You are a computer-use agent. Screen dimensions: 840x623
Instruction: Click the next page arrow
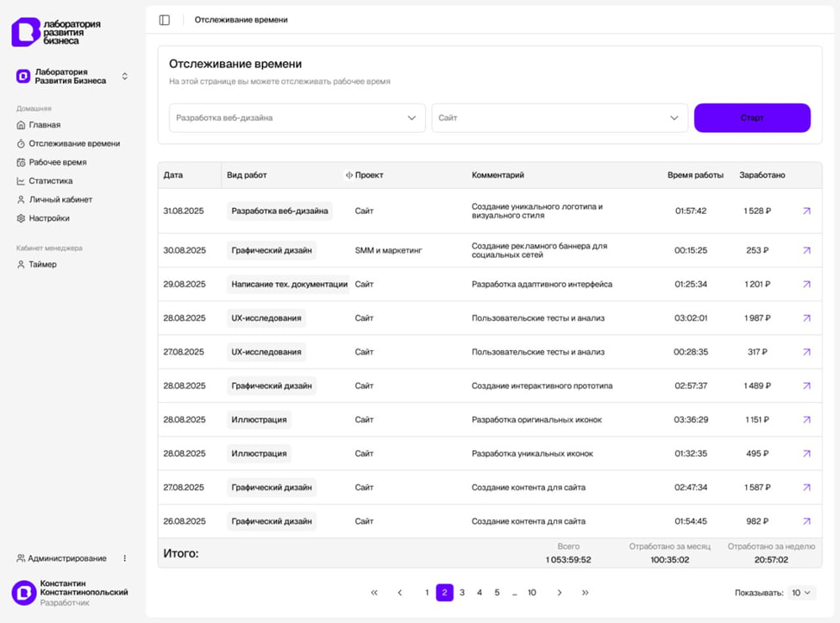click(x=559, y=593)
